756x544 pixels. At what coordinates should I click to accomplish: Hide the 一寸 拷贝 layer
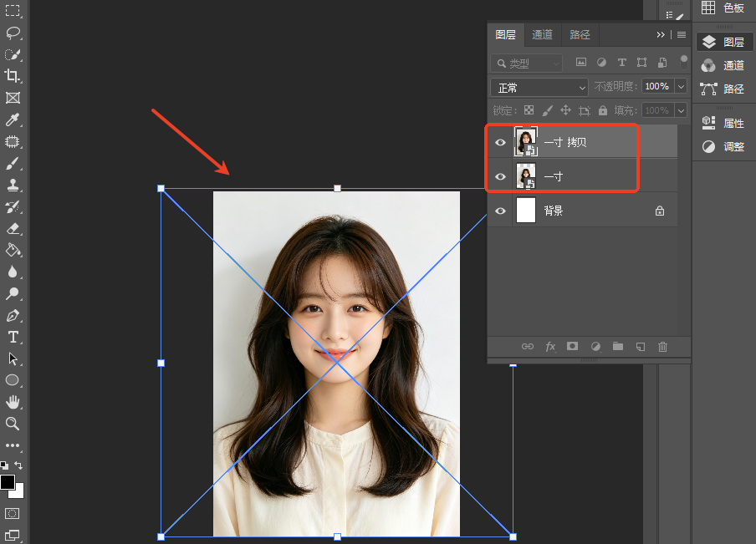point(500,142)
